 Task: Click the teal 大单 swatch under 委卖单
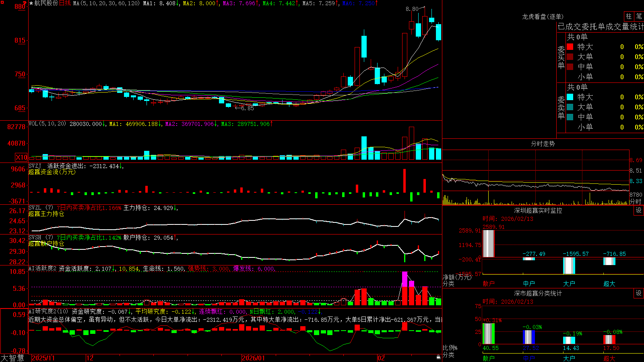570,107
